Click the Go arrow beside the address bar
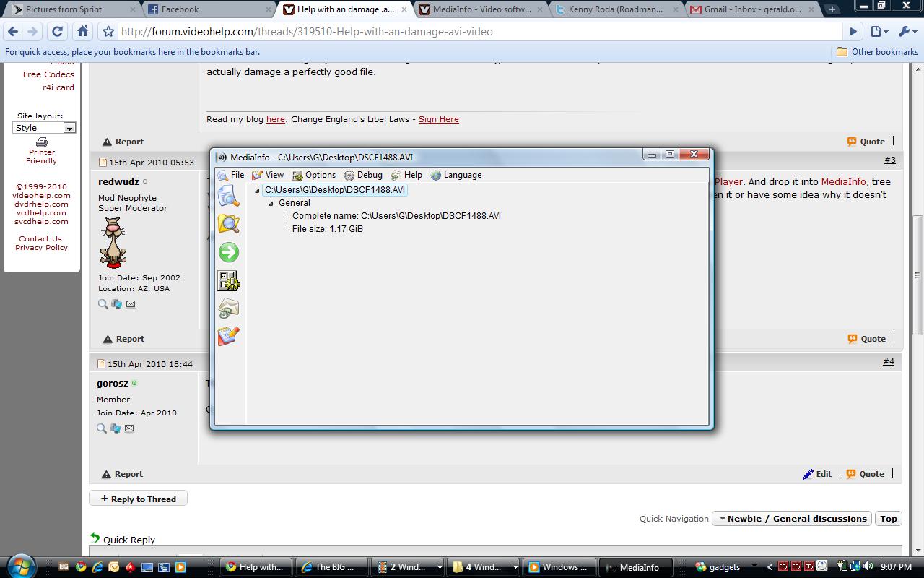924x578 pixels. tap(853, 32)
